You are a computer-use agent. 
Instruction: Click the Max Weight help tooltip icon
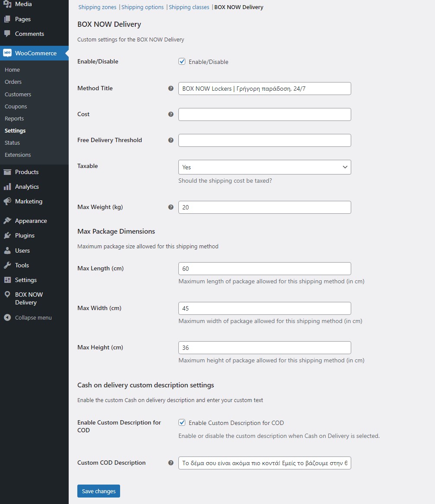pos(171,207)
